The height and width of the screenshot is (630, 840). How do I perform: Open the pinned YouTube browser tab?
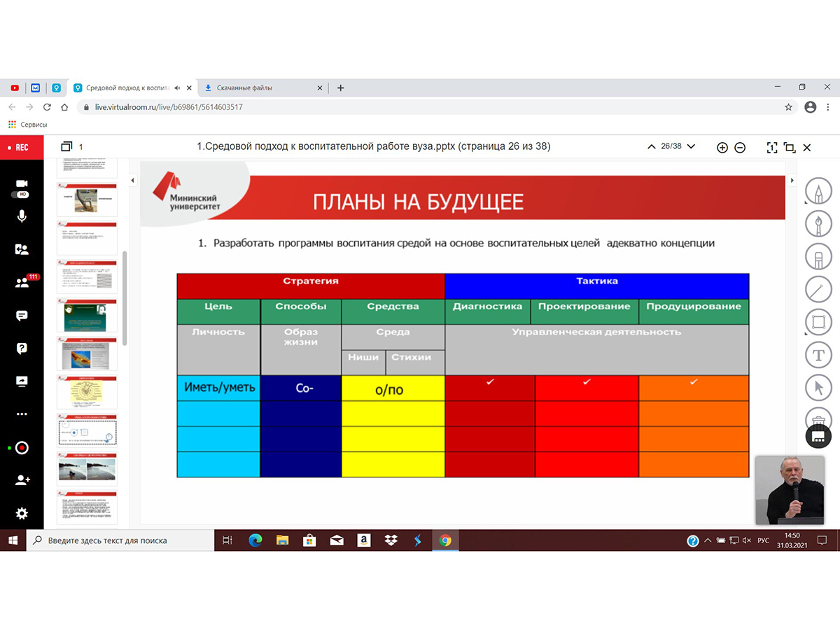coord(15,88)
